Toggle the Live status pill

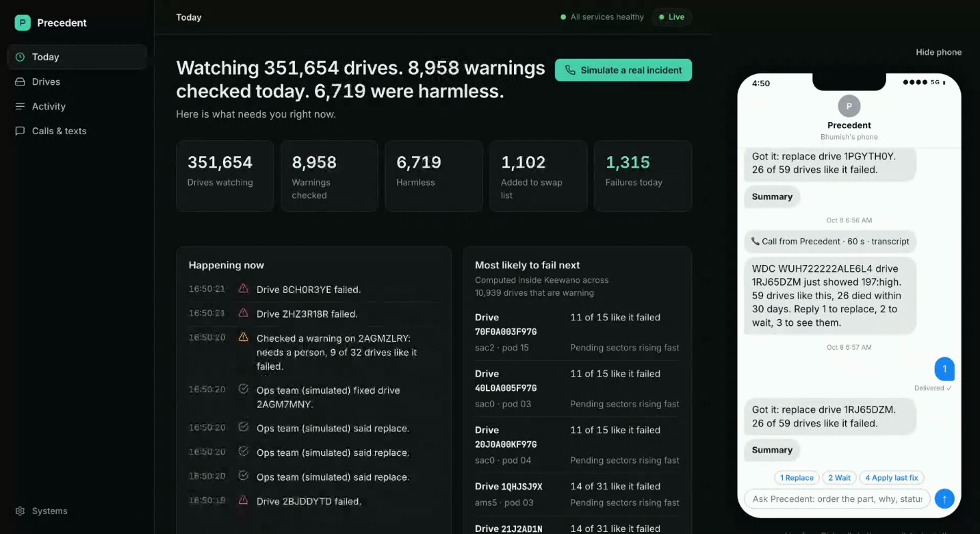[x=671, y=17]
